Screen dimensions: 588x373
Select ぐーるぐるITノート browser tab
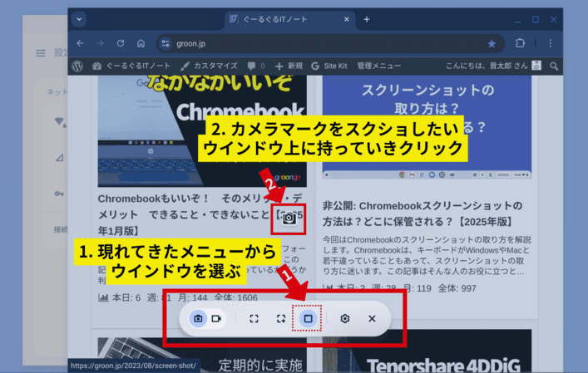[x=289, y=19]
